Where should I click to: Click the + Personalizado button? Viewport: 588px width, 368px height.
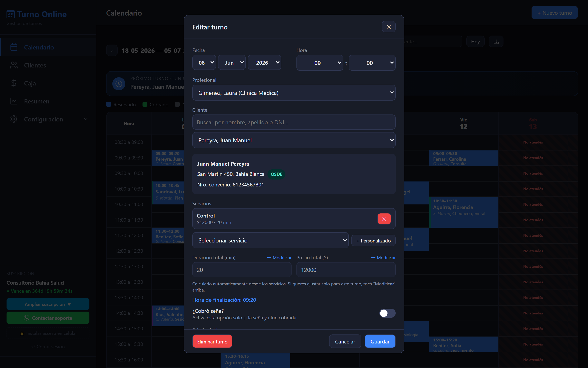pyautogui.click(x=373, y=241)
